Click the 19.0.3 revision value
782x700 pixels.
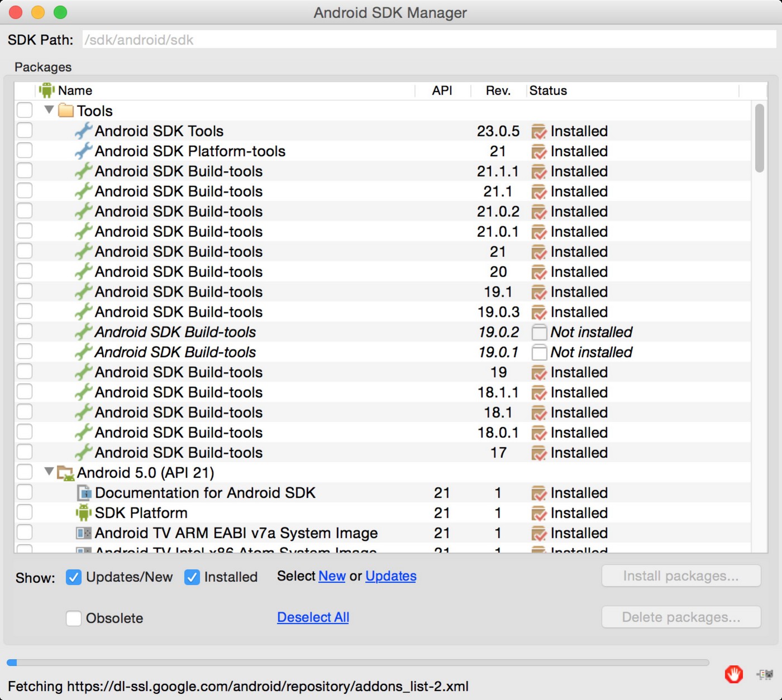pyautogui.click(x=498, y=312)
